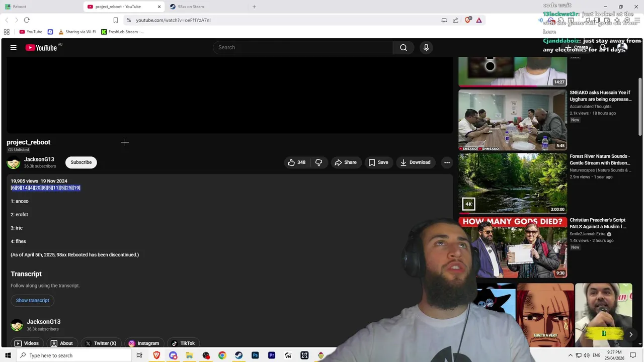Advance the shorts shelf with right chevron
Viewport: 644px width, 362px height.
point(630,334)
